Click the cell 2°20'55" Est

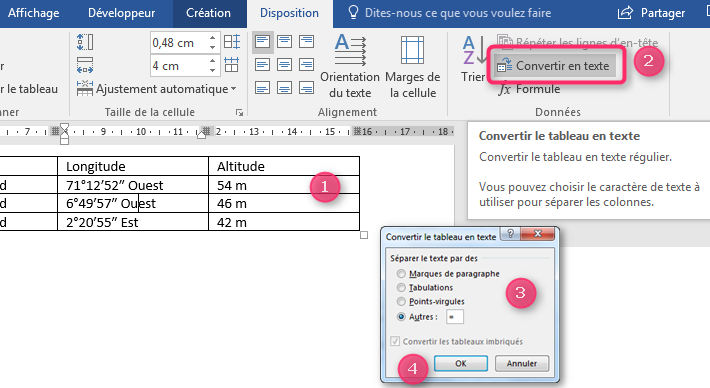click(133, 222)
